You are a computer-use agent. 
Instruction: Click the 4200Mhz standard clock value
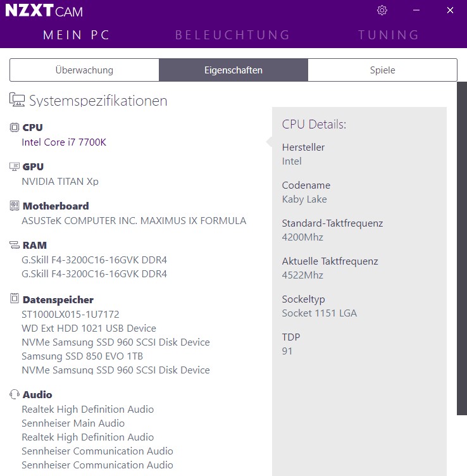tap(302, 237)
